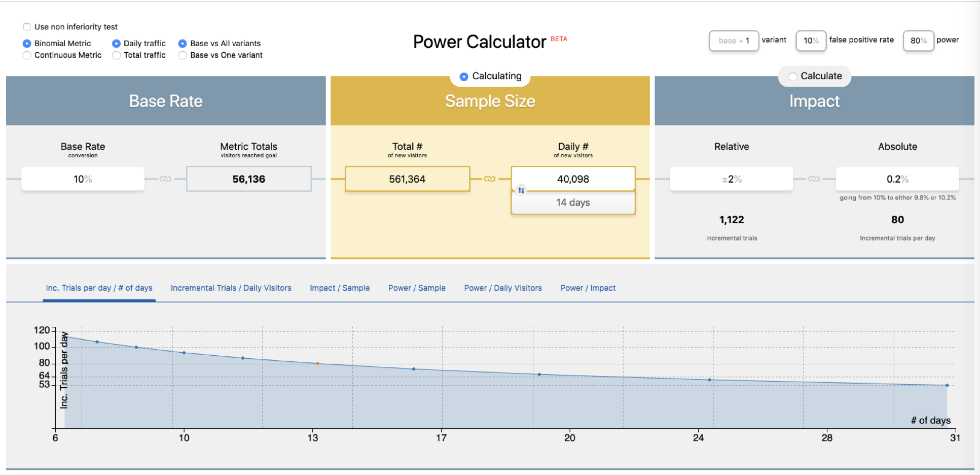Click the yellow link icon between Total and Daily
Screen dimensions: 980x475
click(489, 179)
